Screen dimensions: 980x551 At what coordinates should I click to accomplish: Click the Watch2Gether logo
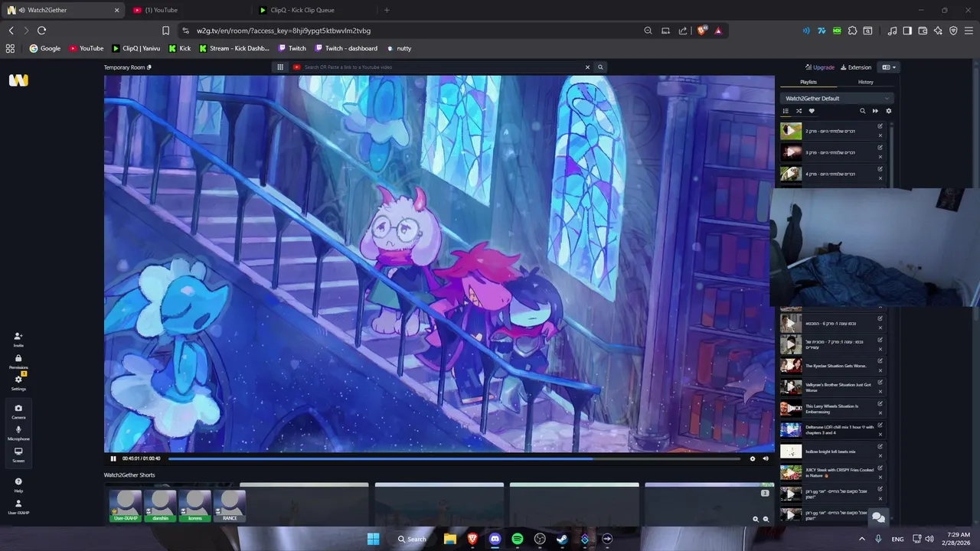[18, 80]
